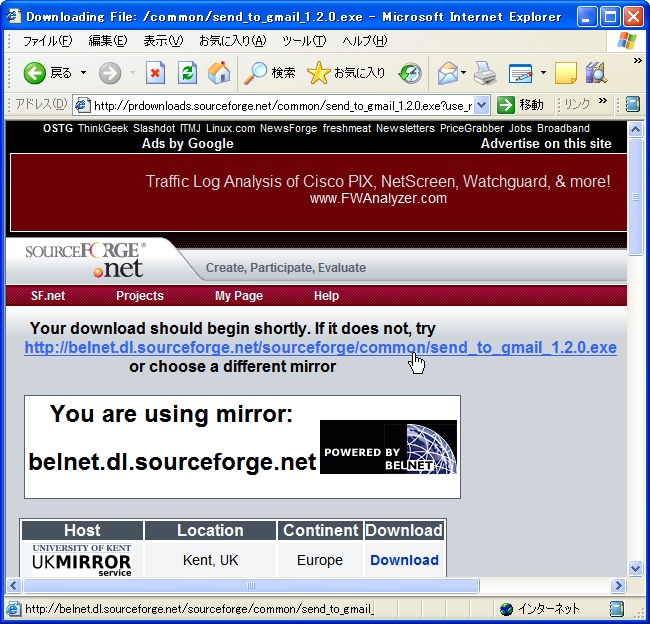
Task: Click the status bar icon beside the Internet zone
Action: (616, 609)
